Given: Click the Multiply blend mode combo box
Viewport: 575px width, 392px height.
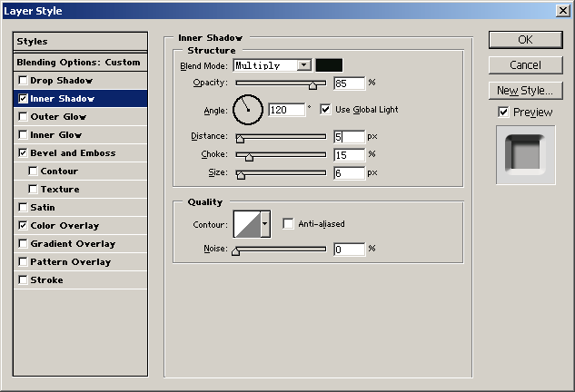Looking at the screenshot, I should 273,65.
